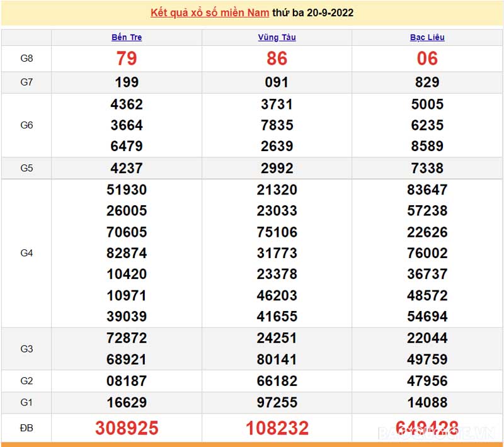Select the G5 row label
This screenshot has height=447, width=504.
tap(26, 168)
